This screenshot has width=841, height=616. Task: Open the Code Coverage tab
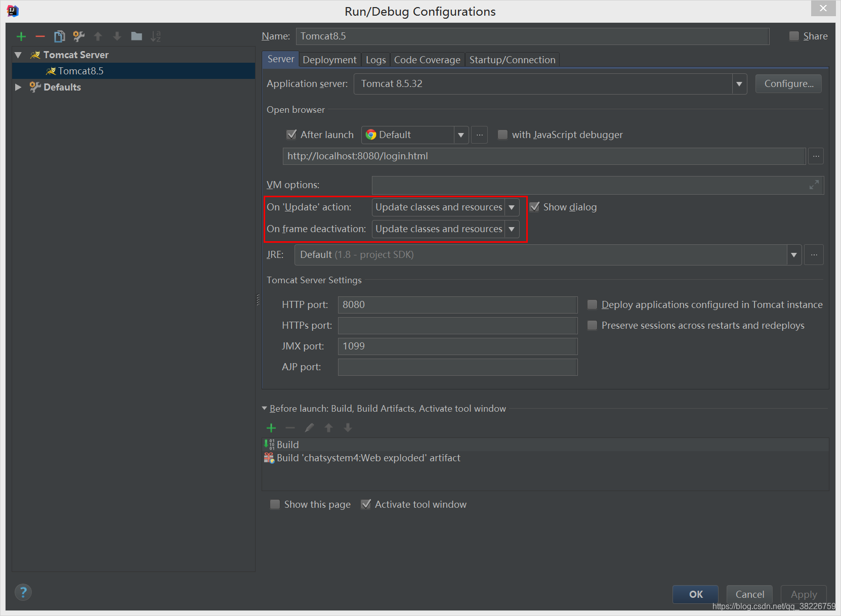pyautogui.click(x=427, y=60)
